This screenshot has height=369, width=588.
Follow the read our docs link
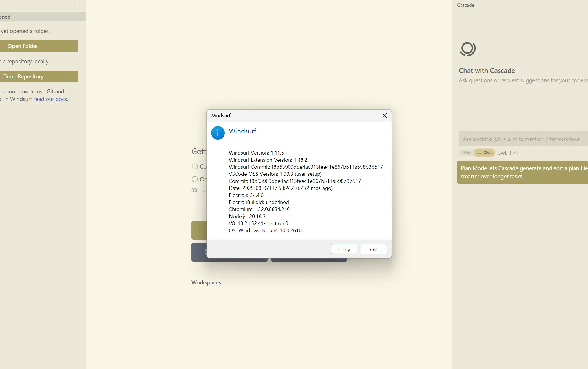(50, 99)
